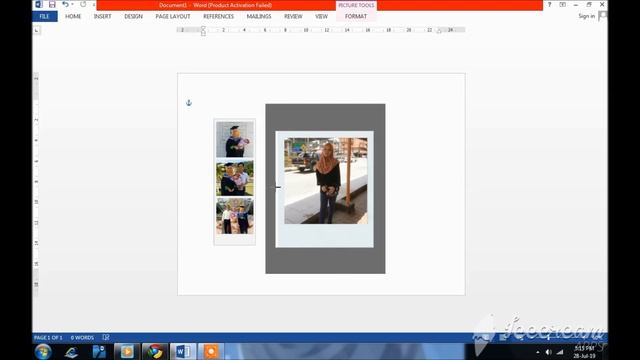
Task: Click the object anchor icon on the page
Action: [189, 103]
